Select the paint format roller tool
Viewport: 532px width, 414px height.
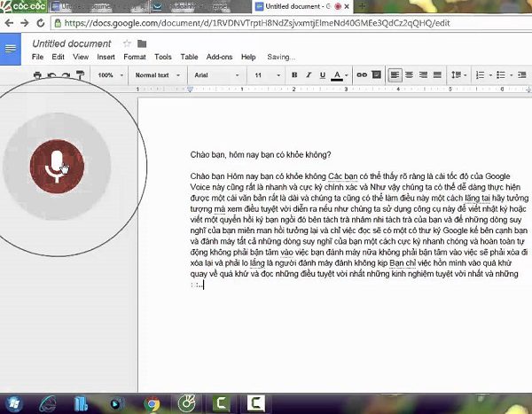tap(80, 75)
